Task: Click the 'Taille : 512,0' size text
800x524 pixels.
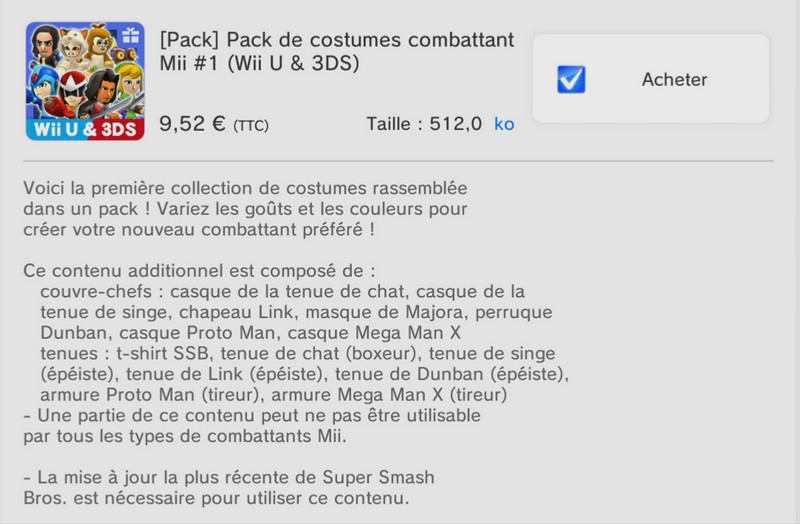Action: [424, 124]
